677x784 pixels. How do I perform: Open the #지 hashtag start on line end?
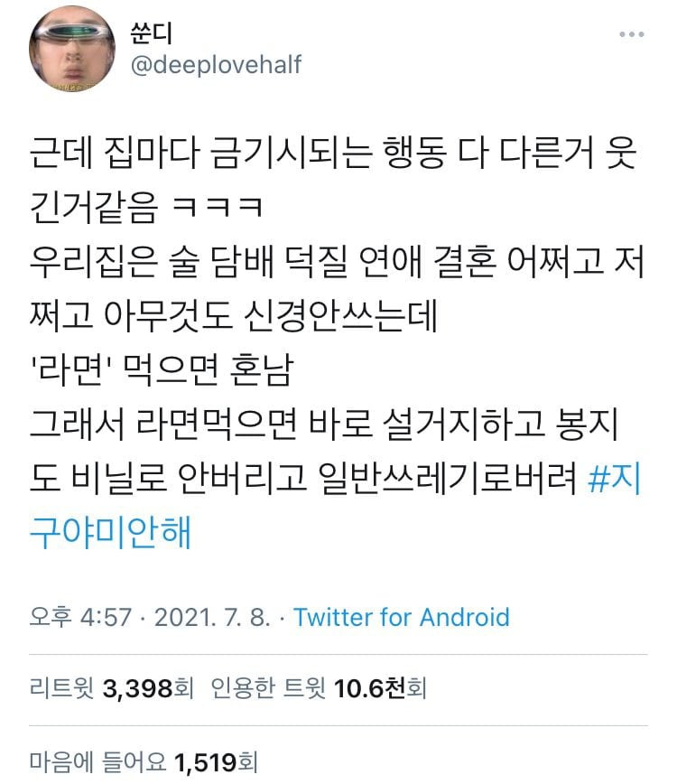tap(614, 479)
